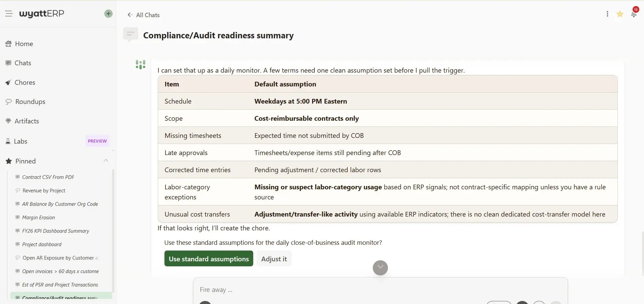Toggle the gold star favorite icon
The image size is (644, 304).
620,14
